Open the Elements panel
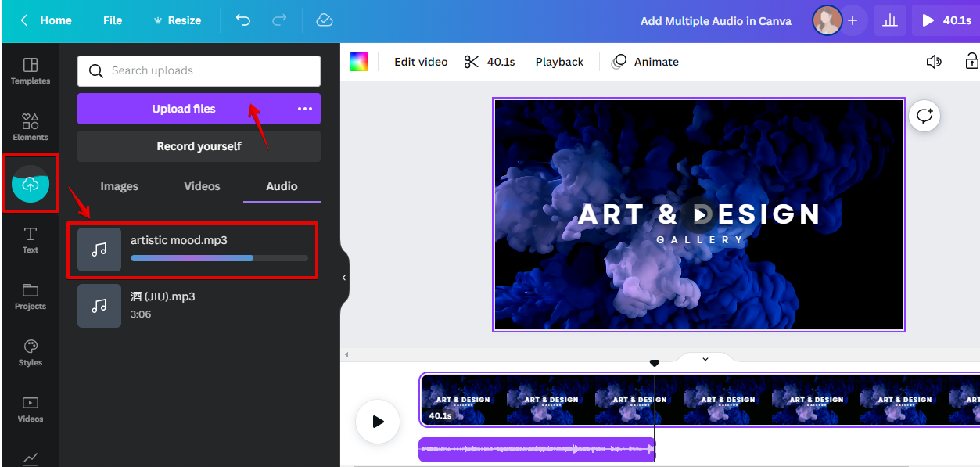The height and width of the screenshot is (467, 980). click(x=30, y=127)
